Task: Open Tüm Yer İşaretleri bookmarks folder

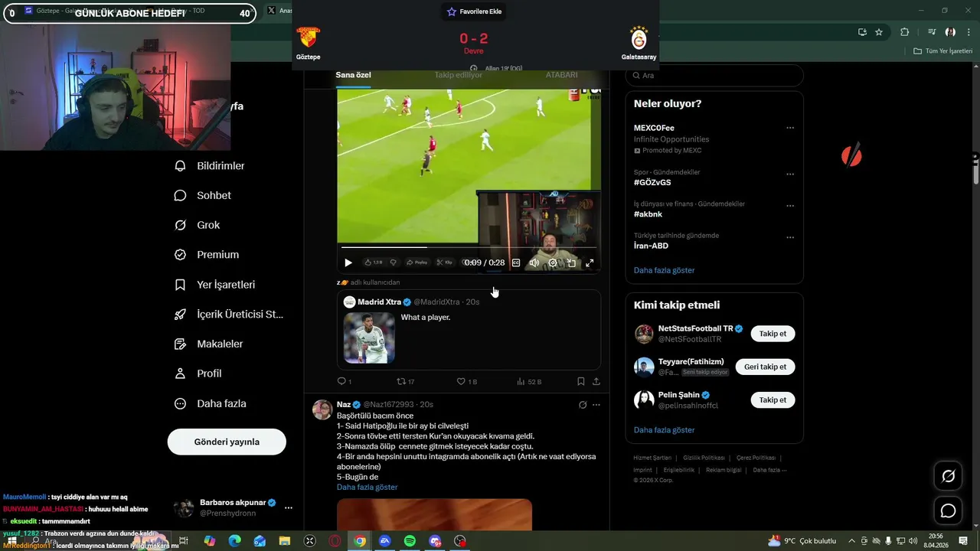Action: (x=943, y=51)
